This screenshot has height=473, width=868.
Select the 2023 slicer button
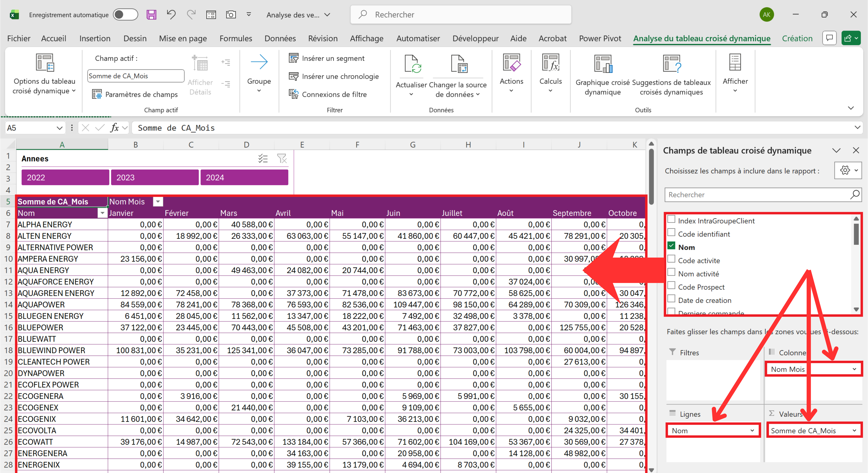(x=155, y=177)
